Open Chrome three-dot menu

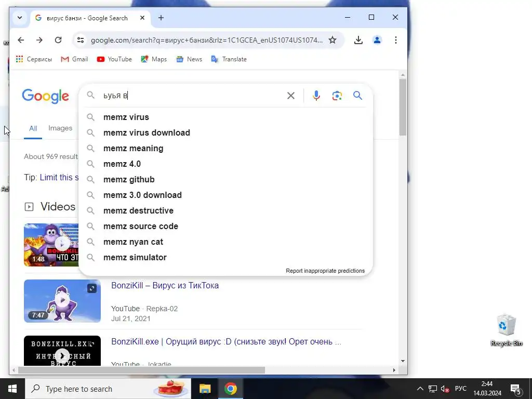(395, 40)
